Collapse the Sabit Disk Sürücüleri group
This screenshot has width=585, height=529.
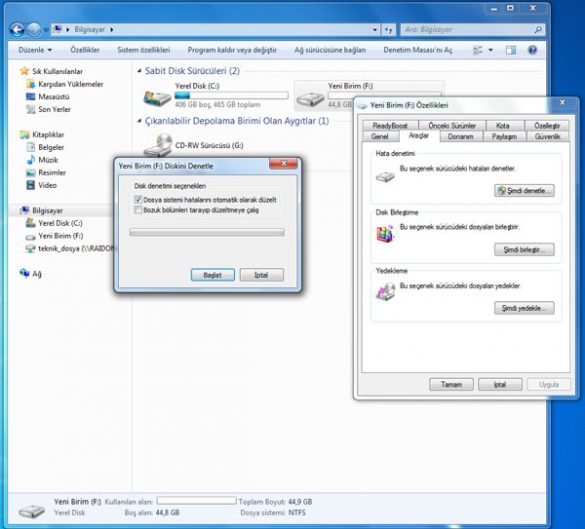click(139, 71)
